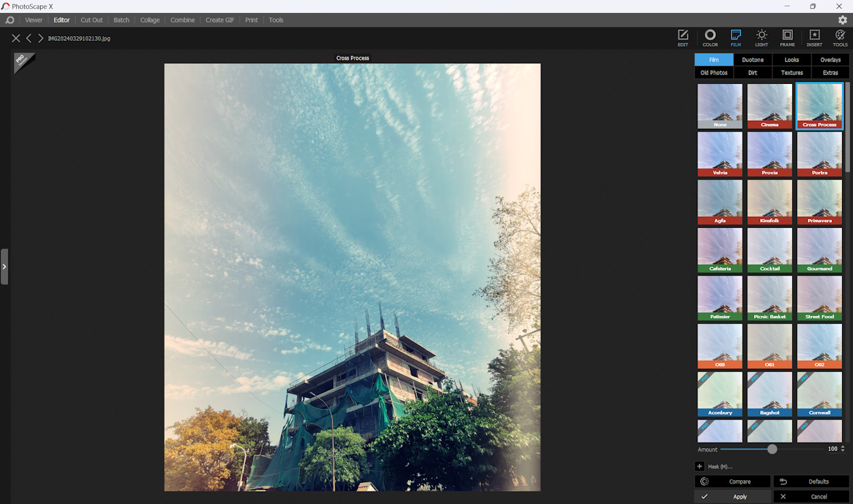Adjust the Amount slider handle
The image size is (853, 504).
(772, 449)
